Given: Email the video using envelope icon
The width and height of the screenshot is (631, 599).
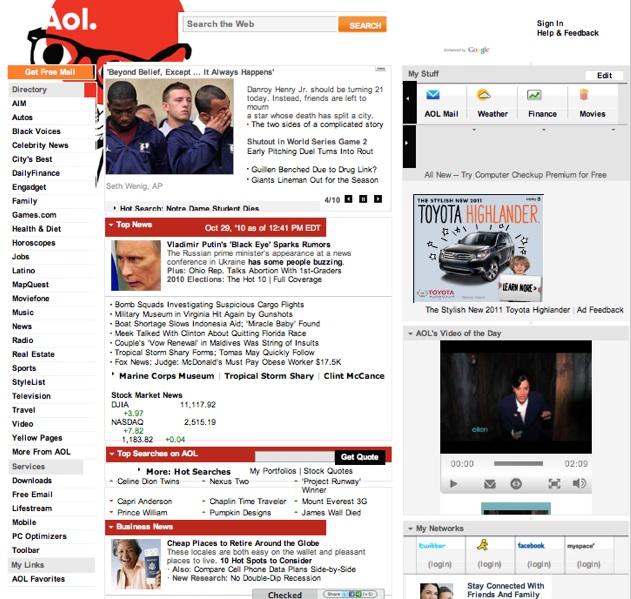Looking at the screenshot, I should coord(490,483).
